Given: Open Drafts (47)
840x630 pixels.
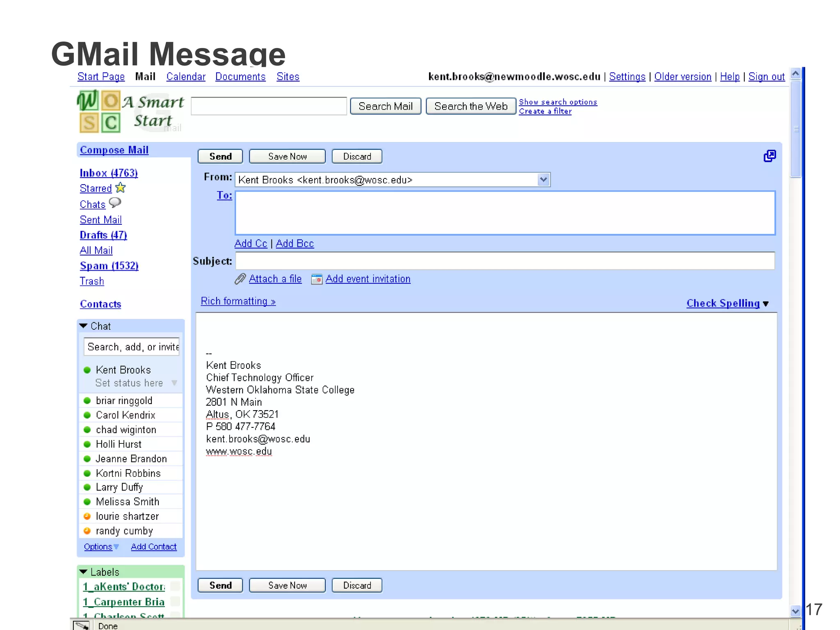Looking at the screenshot, I should click(x=103, y=235).
